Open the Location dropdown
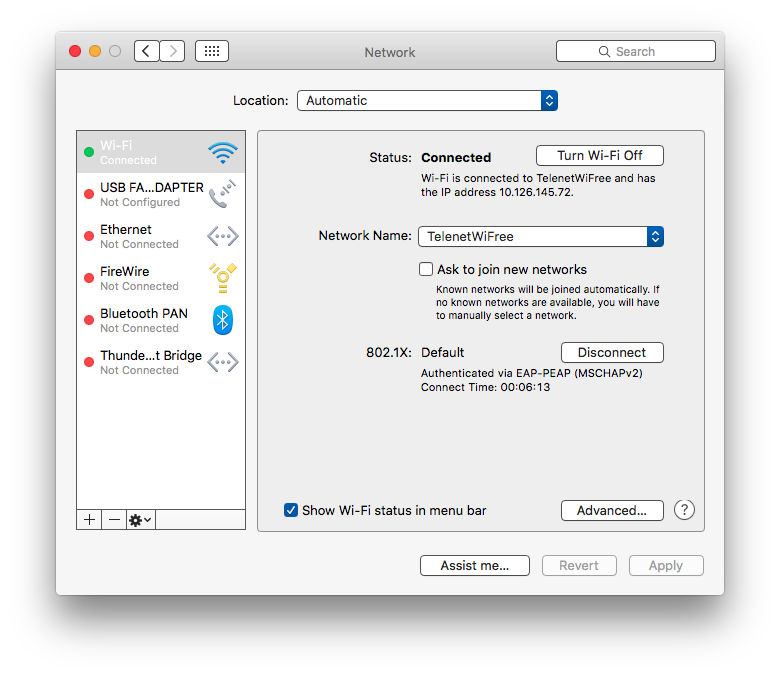 (x=427, y=100)
